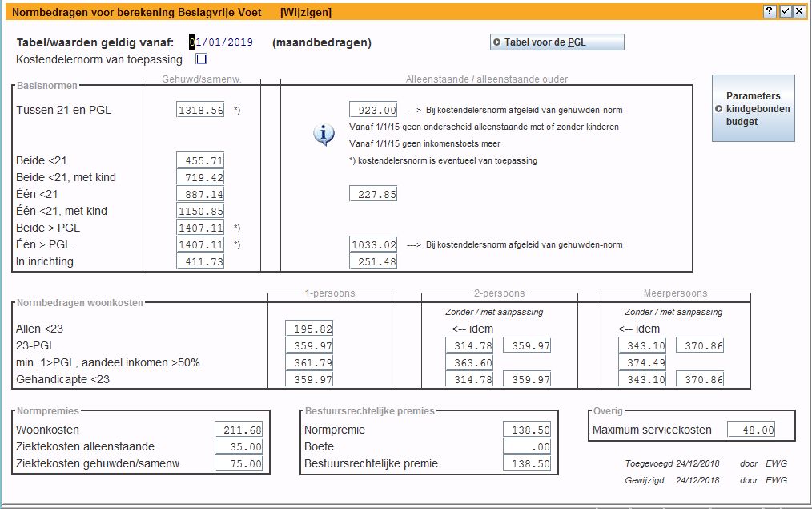Screen dimensions: 812x509
Task: Click Beide <21, met kind field 719.42
Action: 200,177
